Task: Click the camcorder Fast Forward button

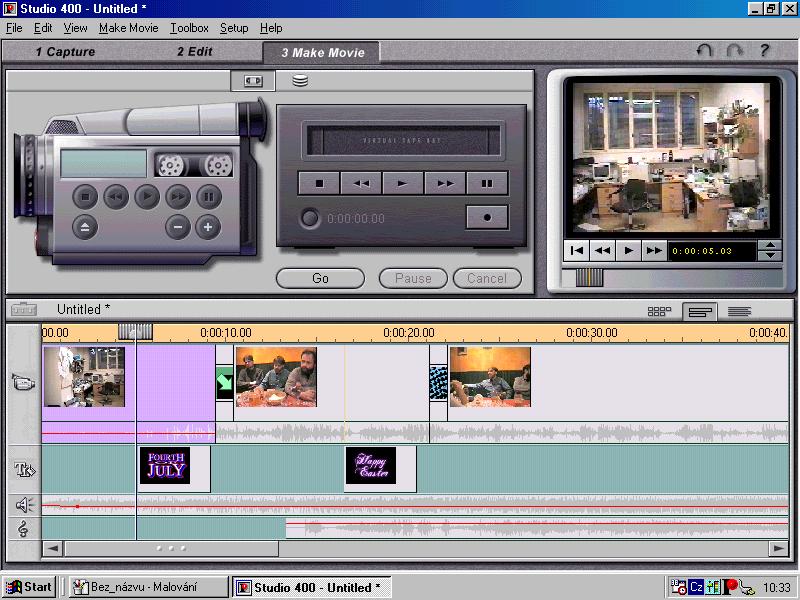Action: coord(178,197)
